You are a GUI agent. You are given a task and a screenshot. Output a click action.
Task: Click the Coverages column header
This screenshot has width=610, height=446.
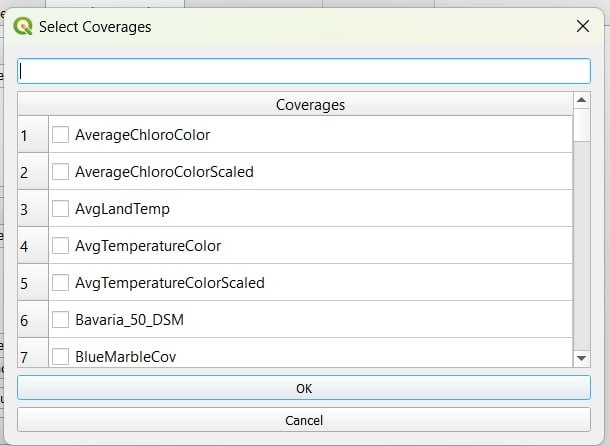[x=309, y=104]
